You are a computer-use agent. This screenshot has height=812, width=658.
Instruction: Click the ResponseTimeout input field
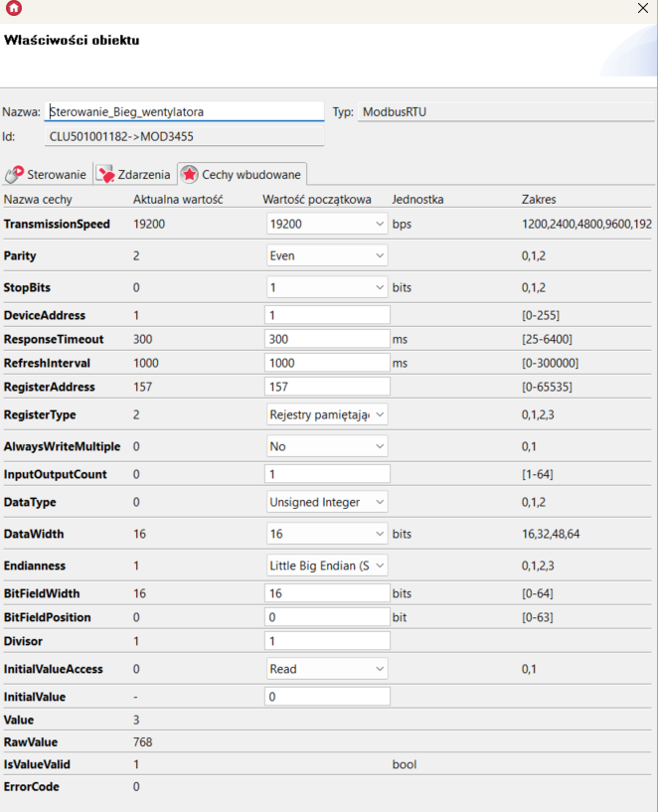tap(327, 339)
